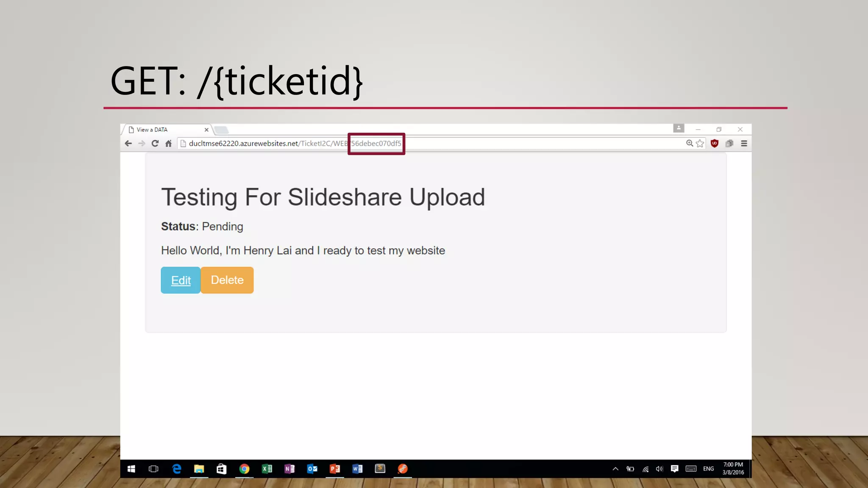Open Task View

pyautogui.click(x=153, y=469)
